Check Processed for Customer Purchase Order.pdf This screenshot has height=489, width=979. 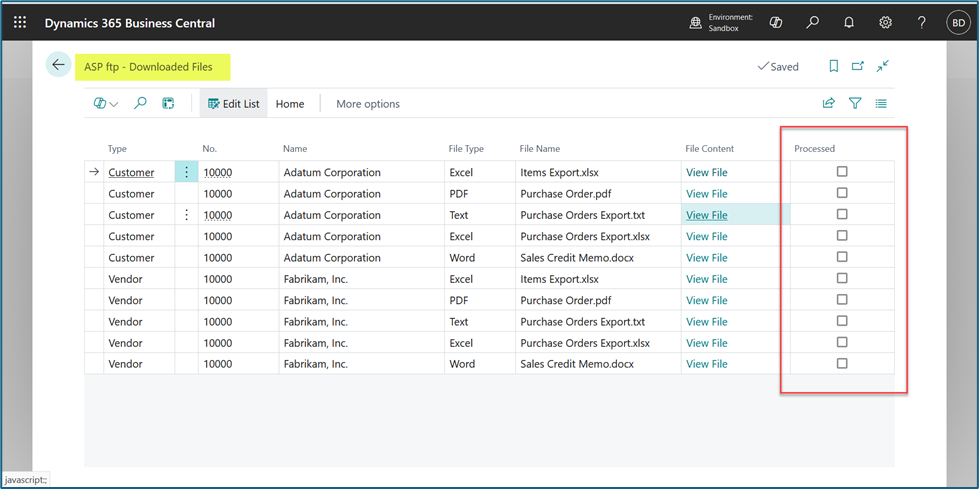tap(842, 193)
